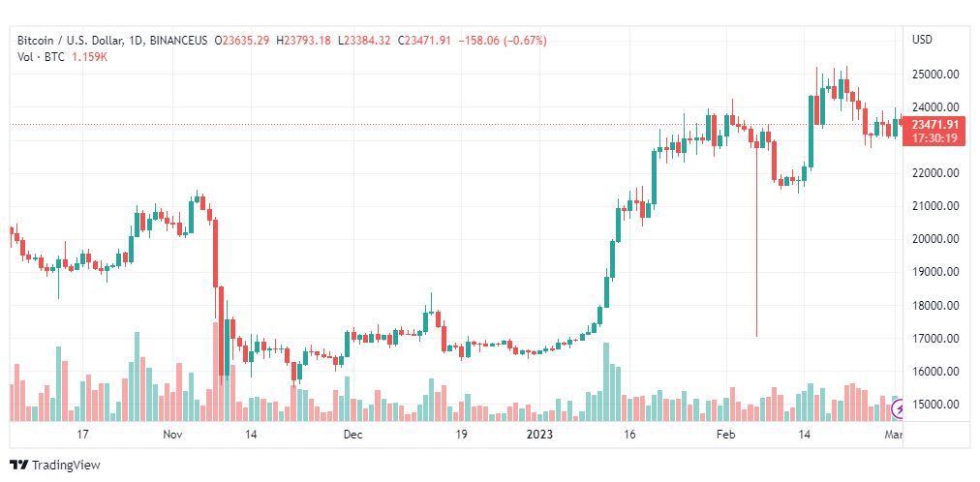This screenshot has width=980, height=482.
Task: Click the 17000.00 price axis label
Action: click(x=935, y=339)
